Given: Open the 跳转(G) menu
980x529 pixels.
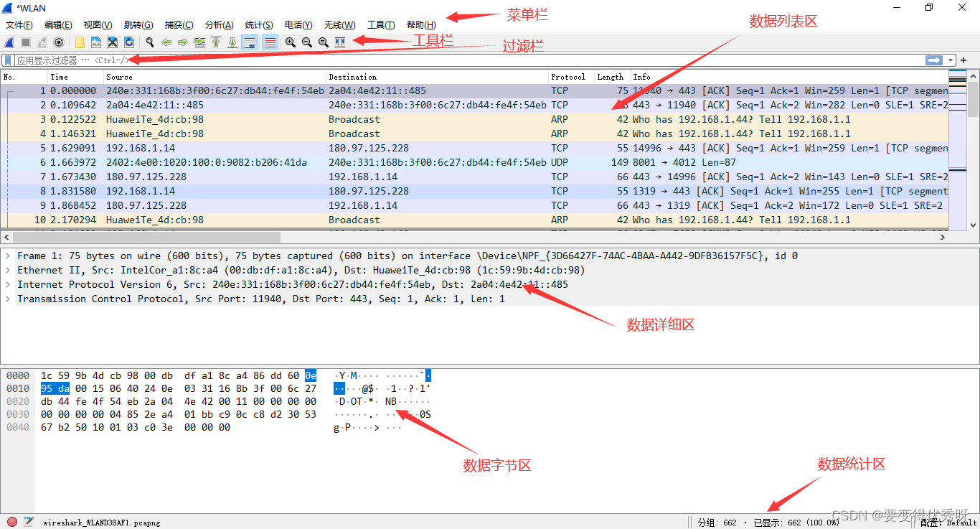Looking at the screenshot, I should click(138, 25).
